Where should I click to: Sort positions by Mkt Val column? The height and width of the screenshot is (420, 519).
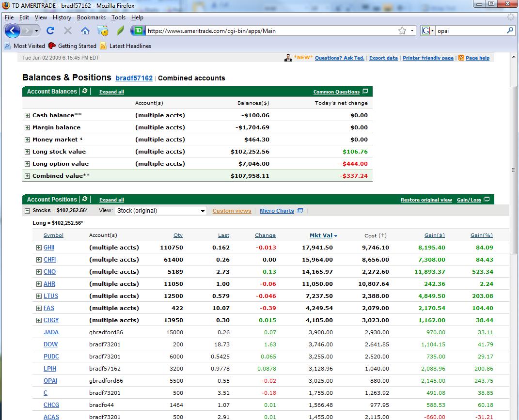pyautogui.click(x=321, y=235)
